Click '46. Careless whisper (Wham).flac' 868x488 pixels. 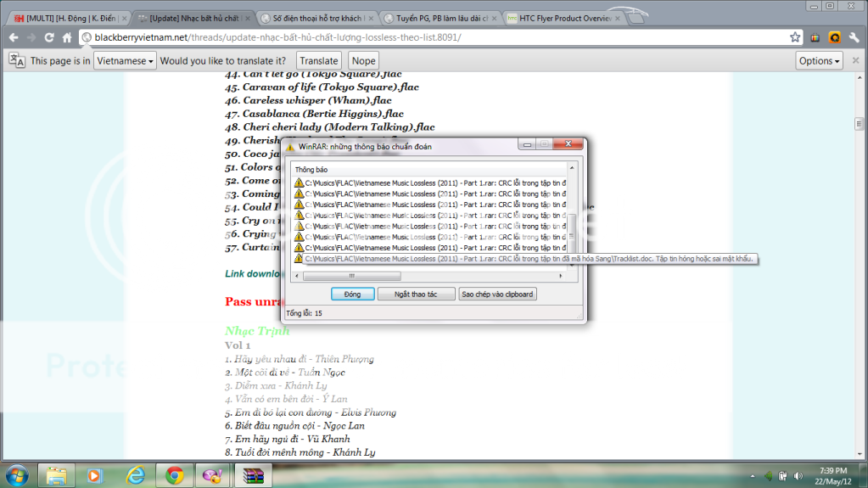[308, 100]
